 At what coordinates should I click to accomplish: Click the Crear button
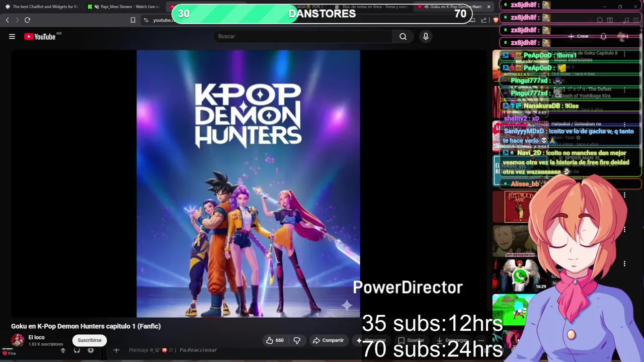579,36
